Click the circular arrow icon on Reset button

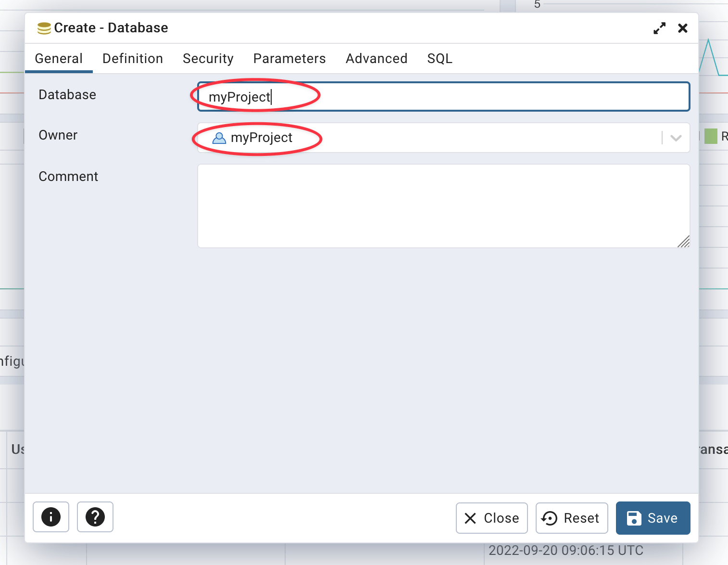(550, 518)
